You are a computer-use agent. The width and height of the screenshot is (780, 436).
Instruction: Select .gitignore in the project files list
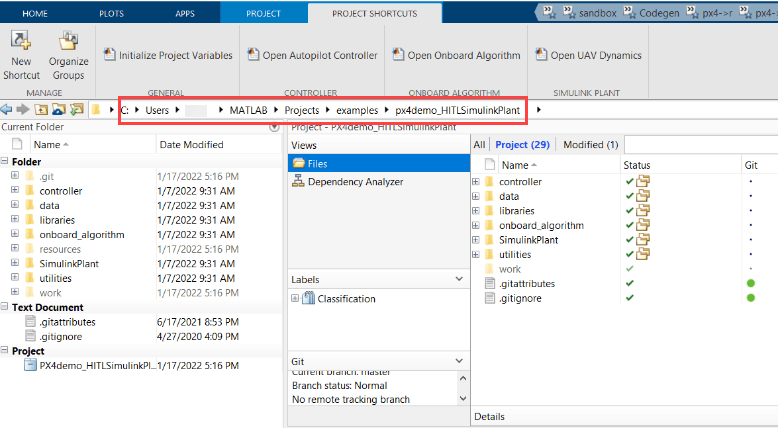click(520, 298)
